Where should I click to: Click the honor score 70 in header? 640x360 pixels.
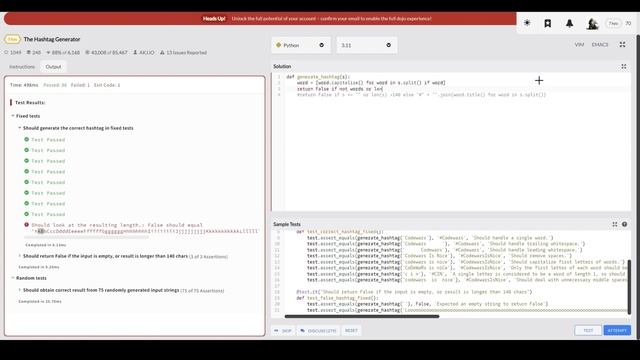pos(628,24)
